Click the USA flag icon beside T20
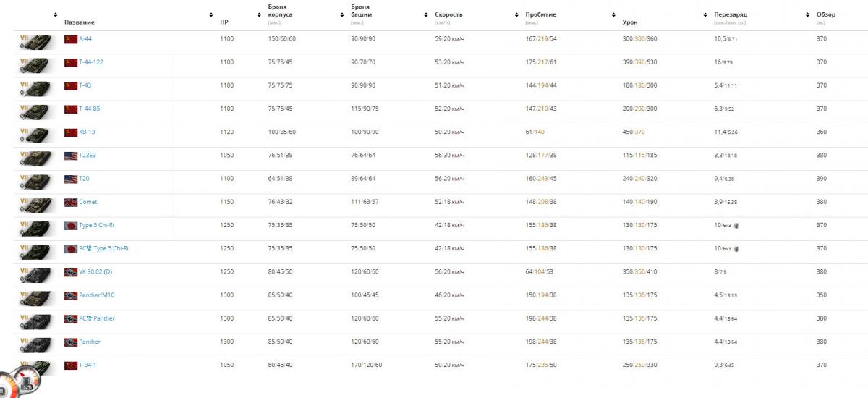Image resolution: width=868 pixels, height=398 pixels. tap(71, 179)
